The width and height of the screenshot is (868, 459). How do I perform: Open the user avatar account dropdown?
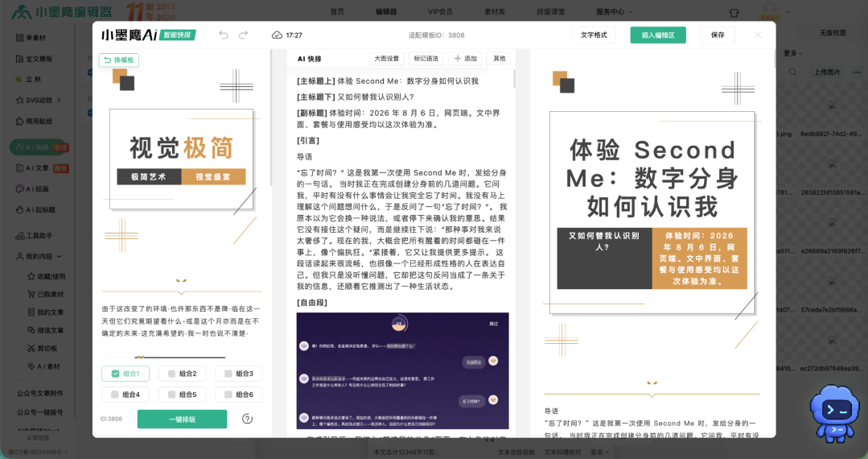[773, 11]
